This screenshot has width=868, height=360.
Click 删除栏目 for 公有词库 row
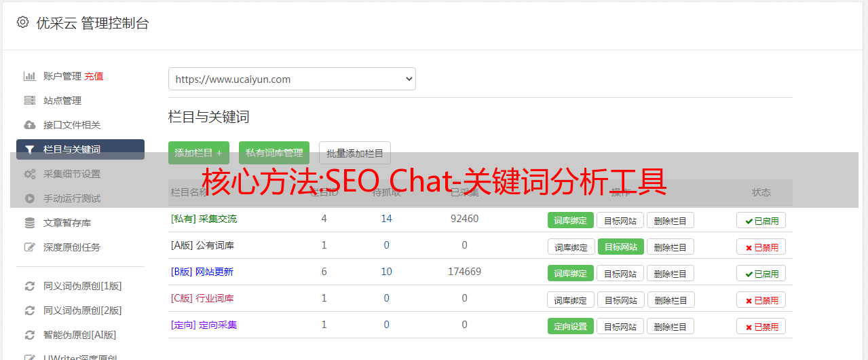[671, 247]
